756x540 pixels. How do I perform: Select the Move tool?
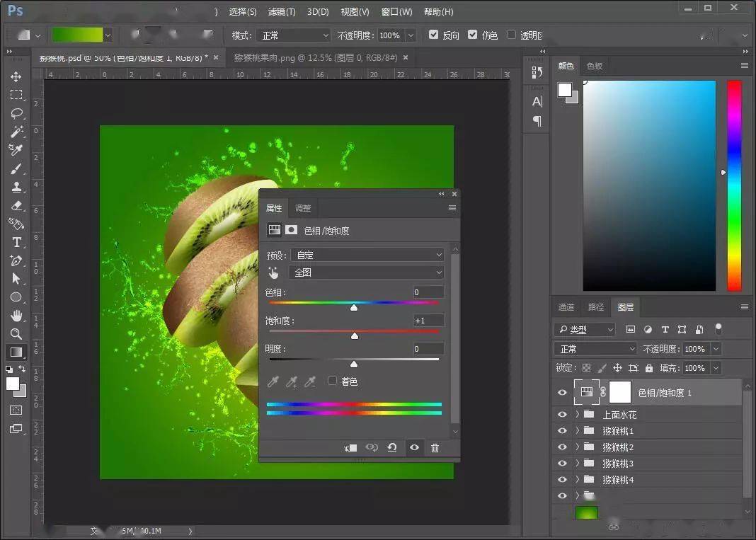point(16,76)
